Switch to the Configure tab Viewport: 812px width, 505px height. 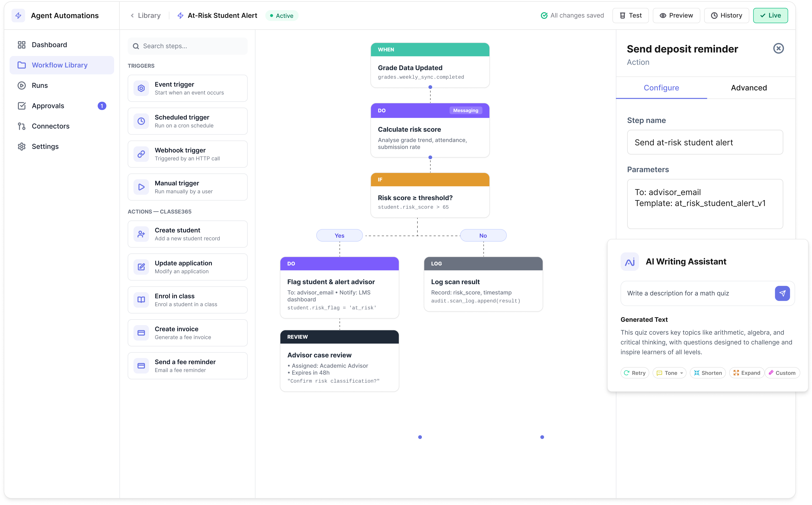[661, 88]
